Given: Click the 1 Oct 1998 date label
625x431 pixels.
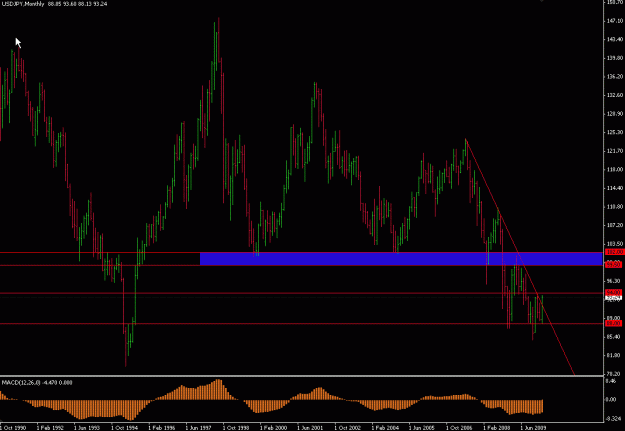Looking at the screenshot, I should coord(236,428).
